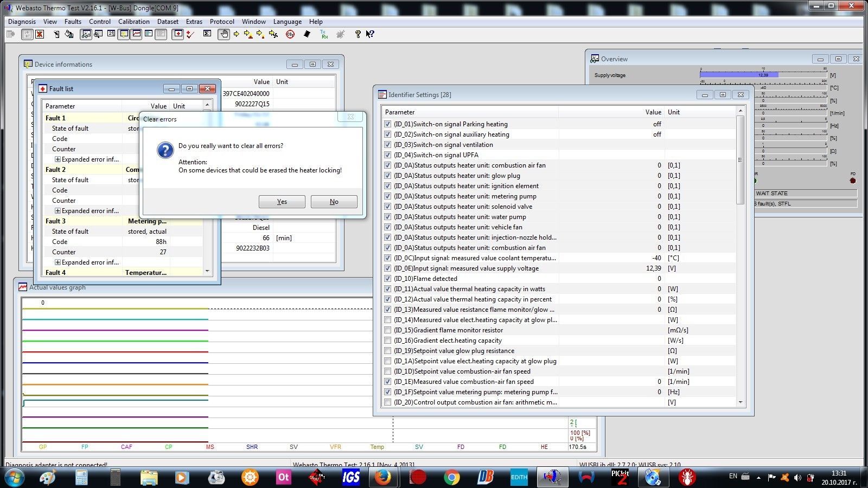Viewport: 868px width, 488px height.
Task: Click the red-cross fault list toolbar icon
Action: (178, 34)
